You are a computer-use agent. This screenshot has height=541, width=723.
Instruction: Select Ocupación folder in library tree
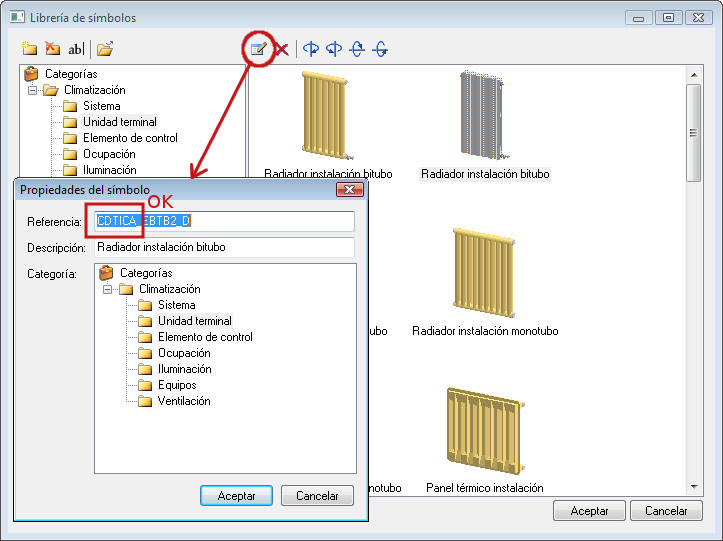[x=109, y=154]
